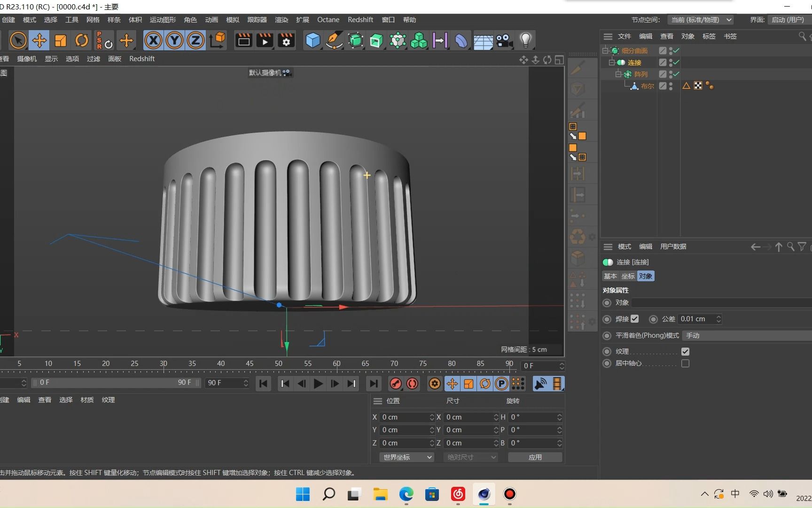Open the Octane menu
Image resolution: width=812 pixels, height=508 pixels.
(328, 20)
